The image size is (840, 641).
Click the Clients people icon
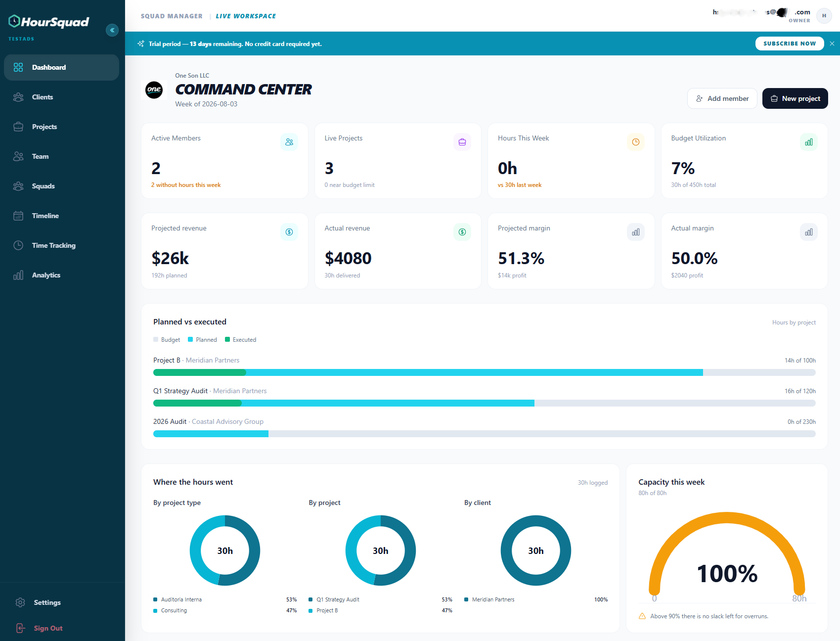coord(18,97)
